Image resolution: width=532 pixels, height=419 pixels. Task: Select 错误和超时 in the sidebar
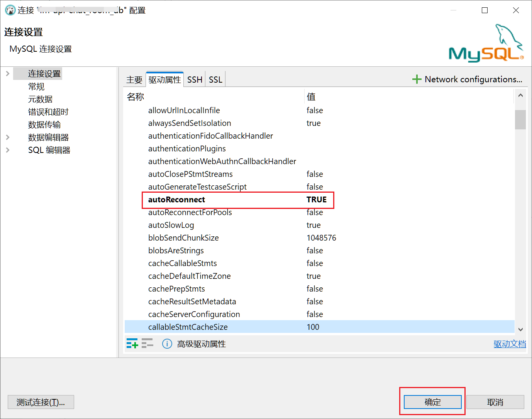tap(48, 112)
